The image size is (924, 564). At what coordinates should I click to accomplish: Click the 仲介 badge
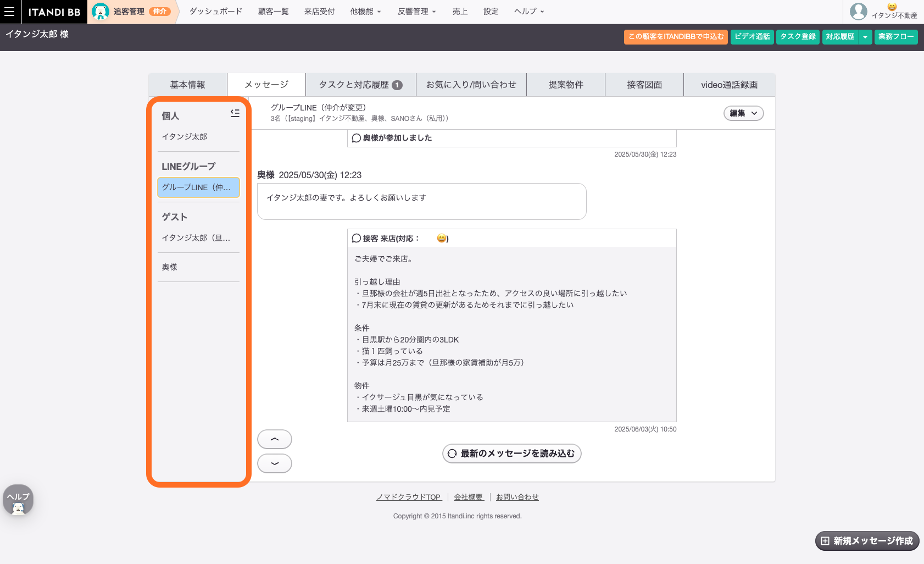click(160, 12)
